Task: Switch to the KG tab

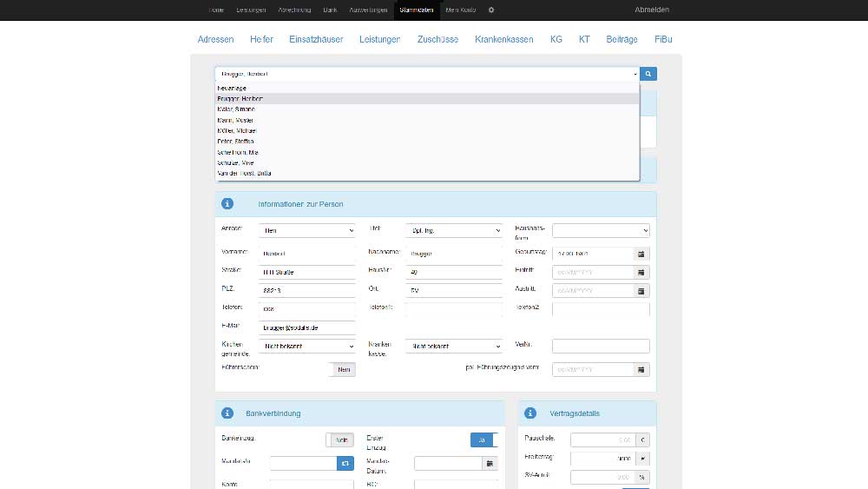Action: click(x=556, y=39)
